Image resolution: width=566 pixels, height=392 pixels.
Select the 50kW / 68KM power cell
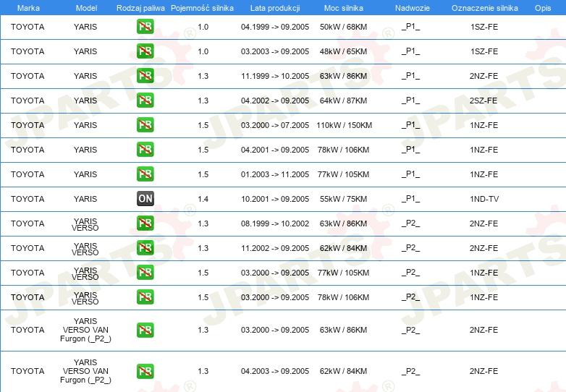343,27
